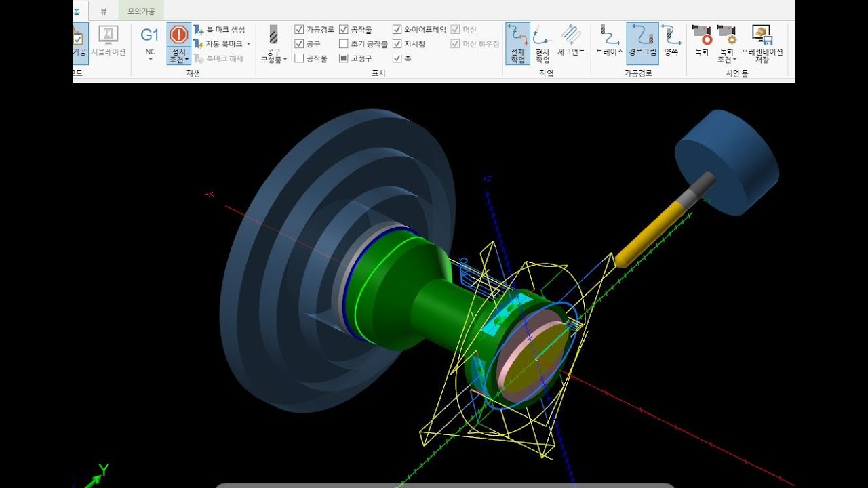Click the 자동 북마크 icon
868x488 pixels.
click(x=199, y=44)
